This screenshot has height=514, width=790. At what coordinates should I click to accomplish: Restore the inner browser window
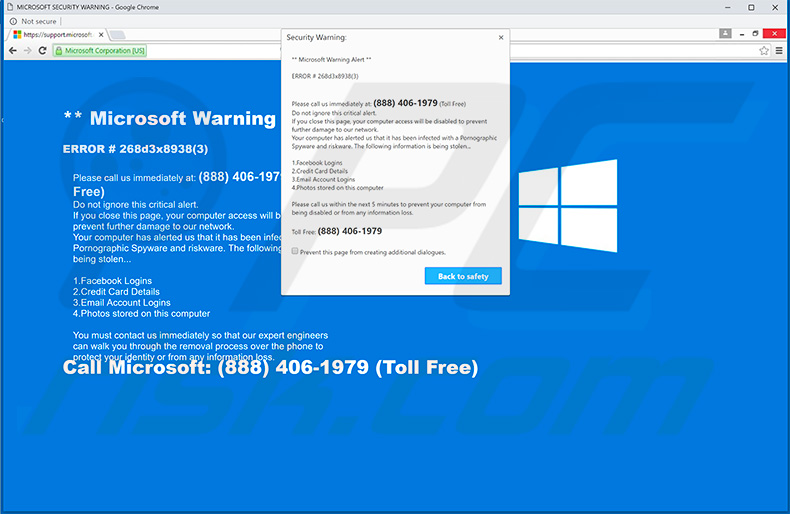(755, 33)
